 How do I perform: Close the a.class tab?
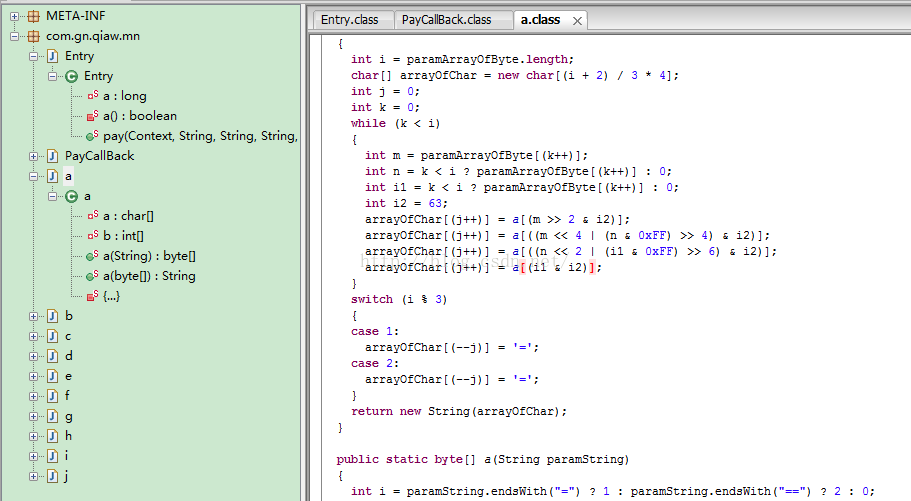(577, 21)
